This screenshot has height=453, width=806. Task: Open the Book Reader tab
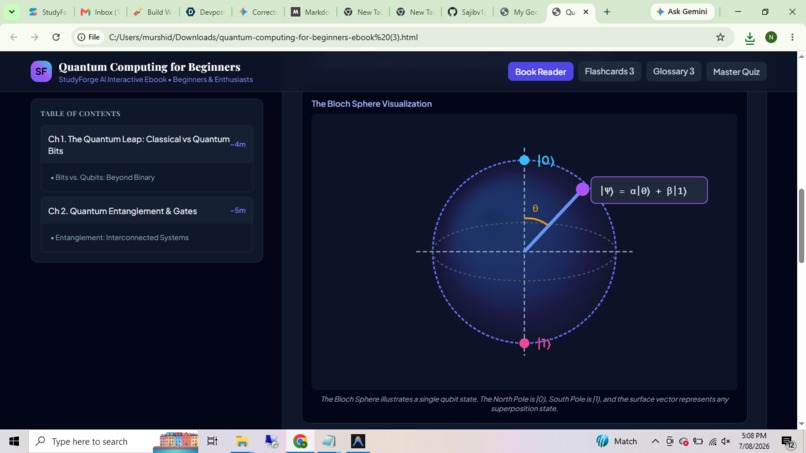coord(540,71)
